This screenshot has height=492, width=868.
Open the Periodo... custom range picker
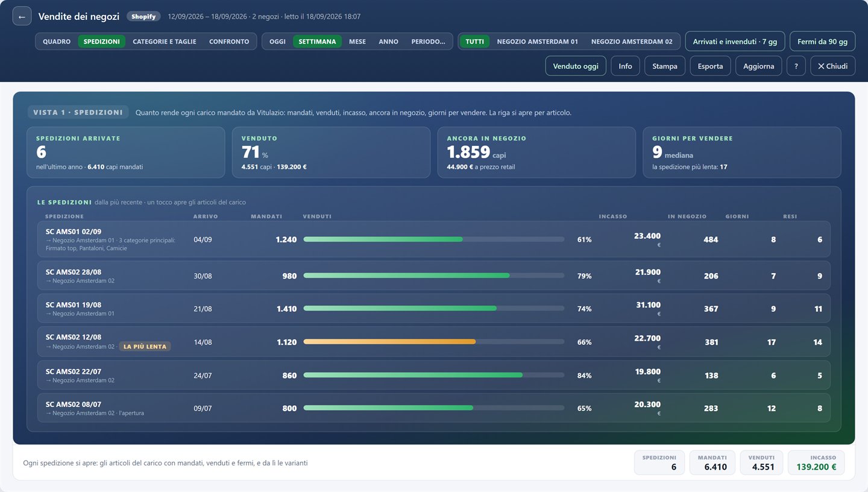tap(429, 42)
